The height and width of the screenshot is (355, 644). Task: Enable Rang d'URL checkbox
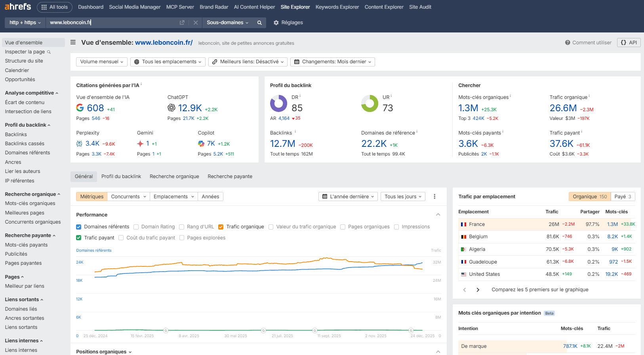(181, 227)
